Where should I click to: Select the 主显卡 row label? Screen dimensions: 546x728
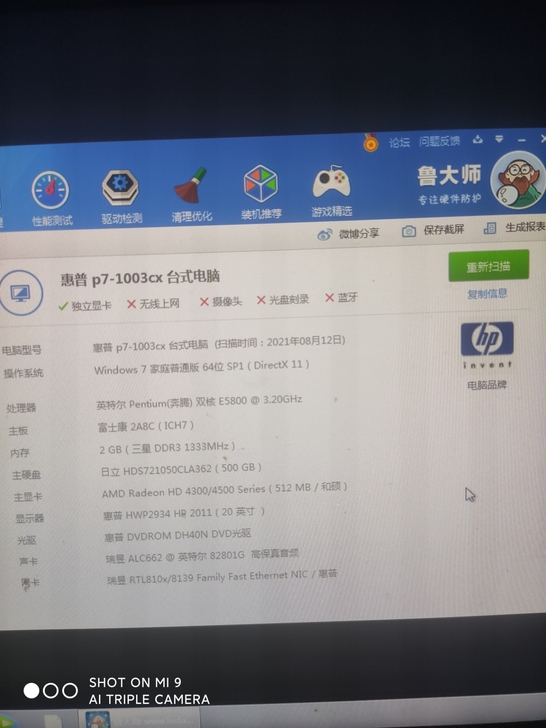[x=28, y=497]
